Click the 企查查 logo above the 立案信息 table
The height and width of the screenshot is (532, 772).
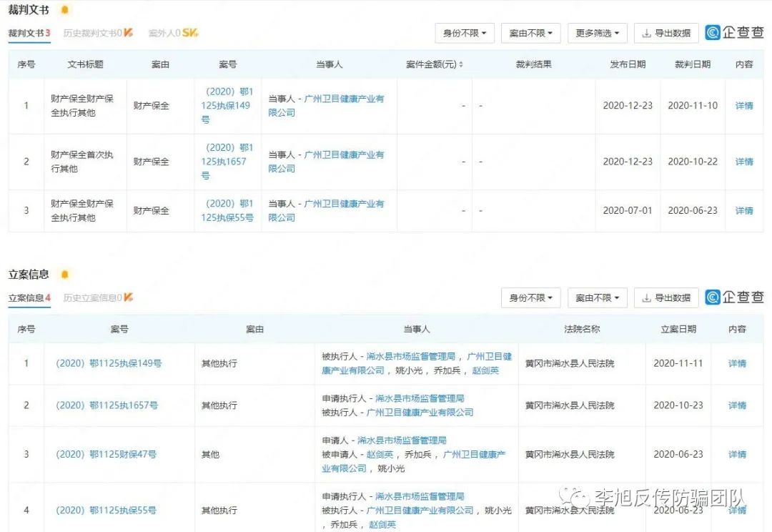pyautogui.click(x=734, y=297)
